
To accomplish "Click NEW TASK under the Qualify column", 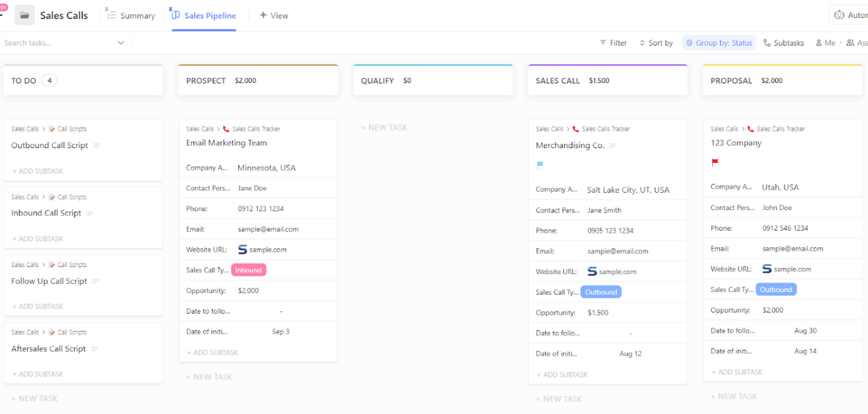I will tap(384, 127).
